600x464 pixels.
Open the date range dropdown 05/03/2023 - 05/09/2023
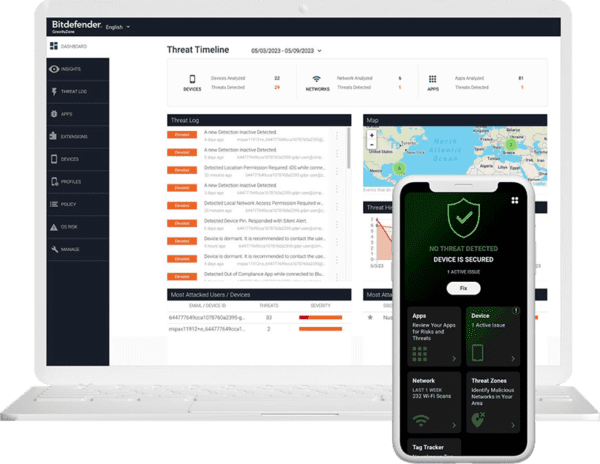pyautogui.click(x=286, y=50)
